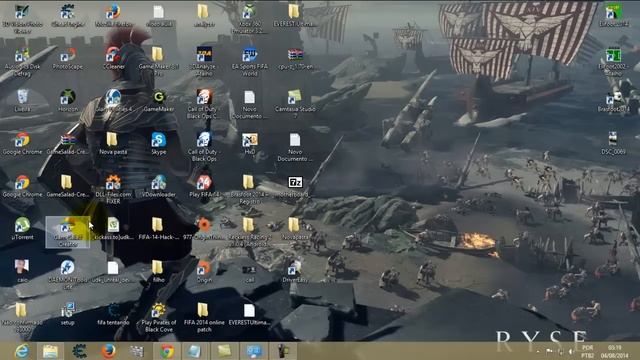Open DLL-Files.com FIXER shortcut
640x360 pixels.
coord(113,189)
